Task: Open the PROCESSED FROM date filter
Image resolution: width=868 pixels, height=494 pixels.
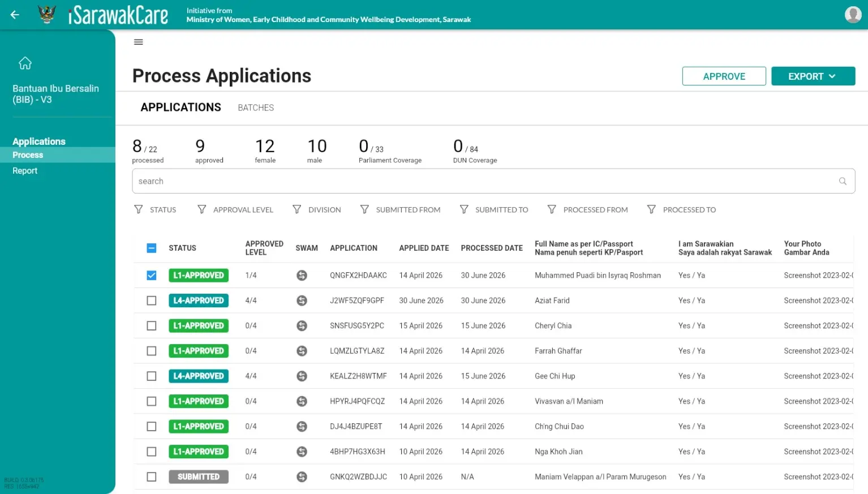Action: click(587, 210)
